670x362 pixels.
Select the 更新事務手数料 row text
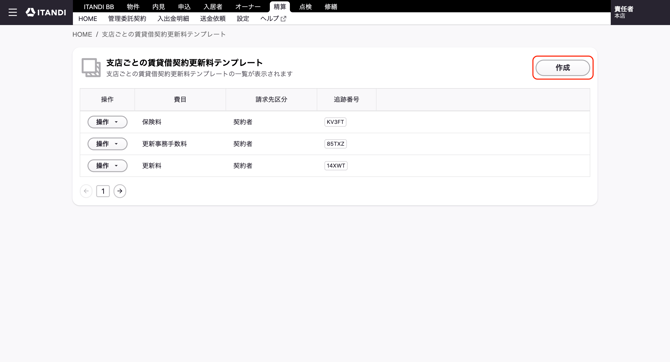[165, 144]
